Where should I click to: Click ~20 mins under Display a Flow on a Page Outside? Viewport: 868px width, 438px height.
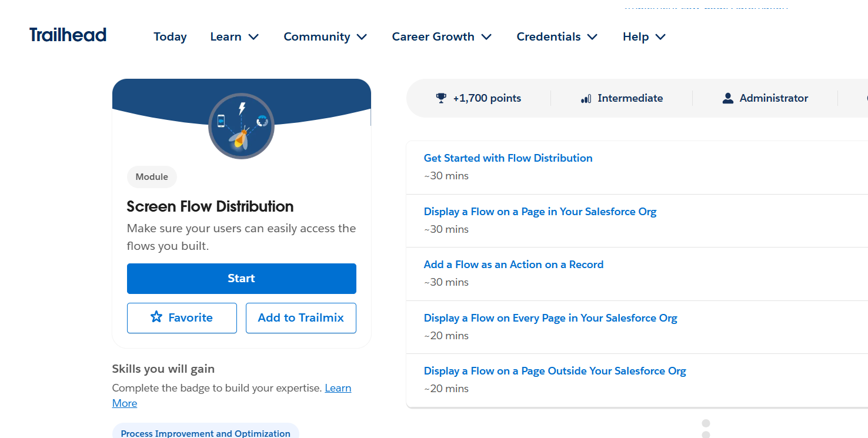coord(446,389)
